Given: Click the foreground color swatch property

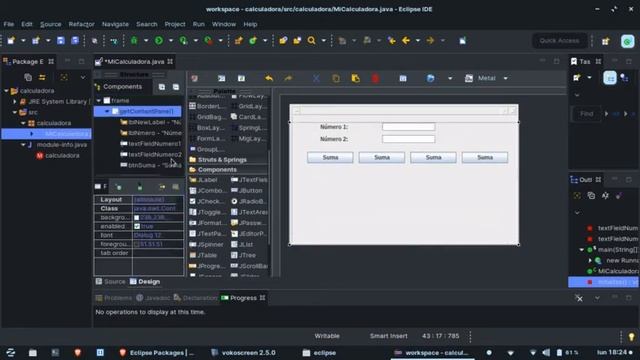Looking at the screenshot, I should pos(137,244).
